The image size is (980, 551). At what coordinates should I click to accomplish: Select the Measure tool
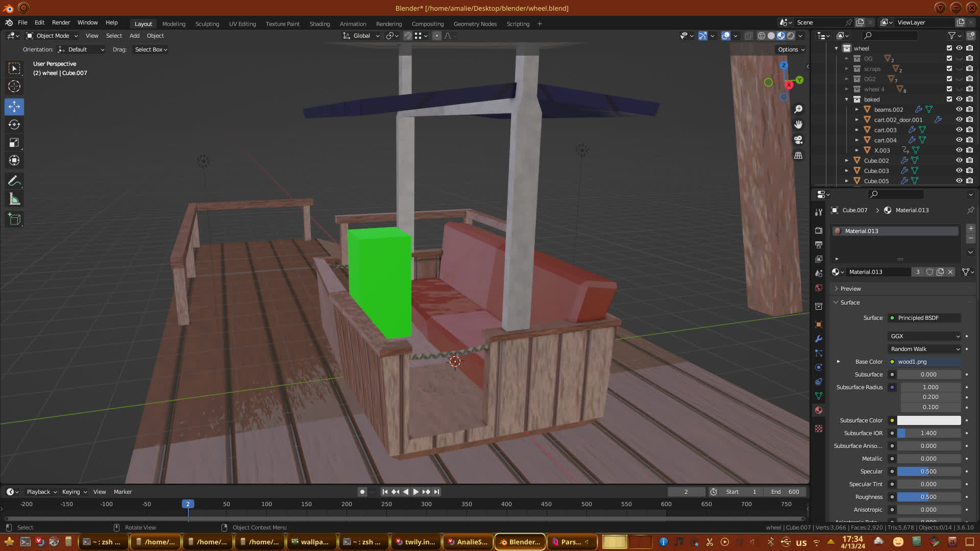14,199
